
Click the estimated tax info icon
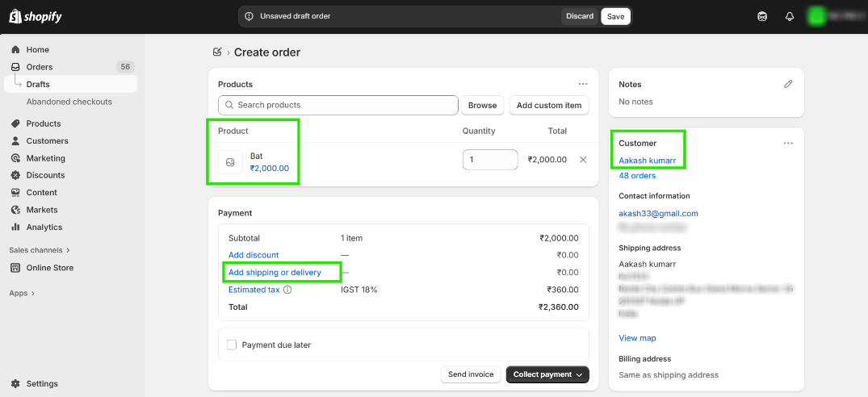coord(288,290)
